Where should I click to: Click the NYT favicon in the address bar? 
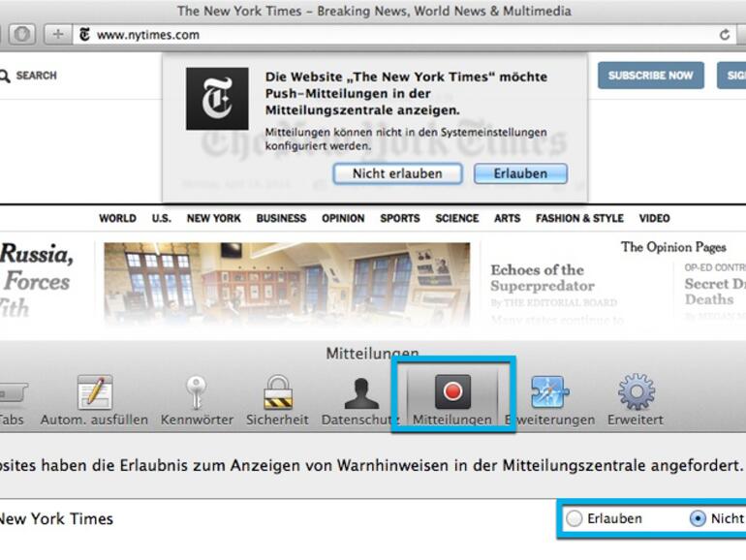tap(84, 35)
